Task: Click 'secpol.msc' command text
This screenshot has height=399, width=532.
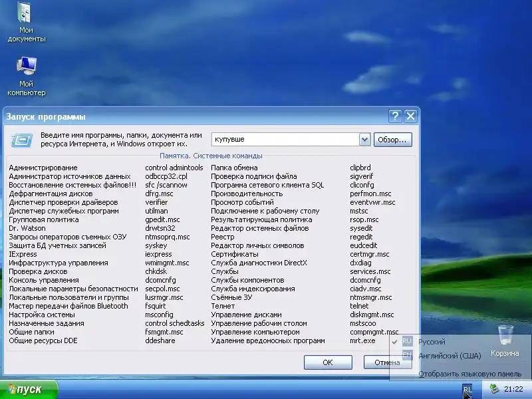Action: (x=162, y=289)
